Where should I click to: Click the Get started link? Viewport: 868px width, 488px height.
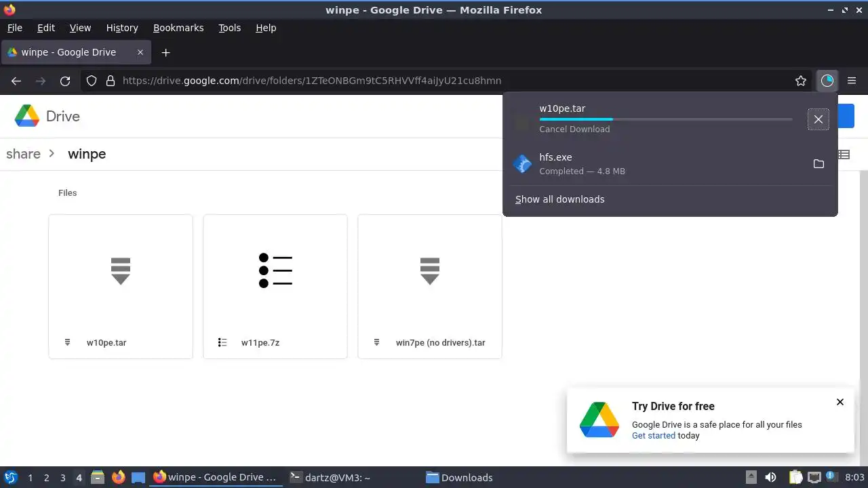pyautogui.click(x=654, y=435)
